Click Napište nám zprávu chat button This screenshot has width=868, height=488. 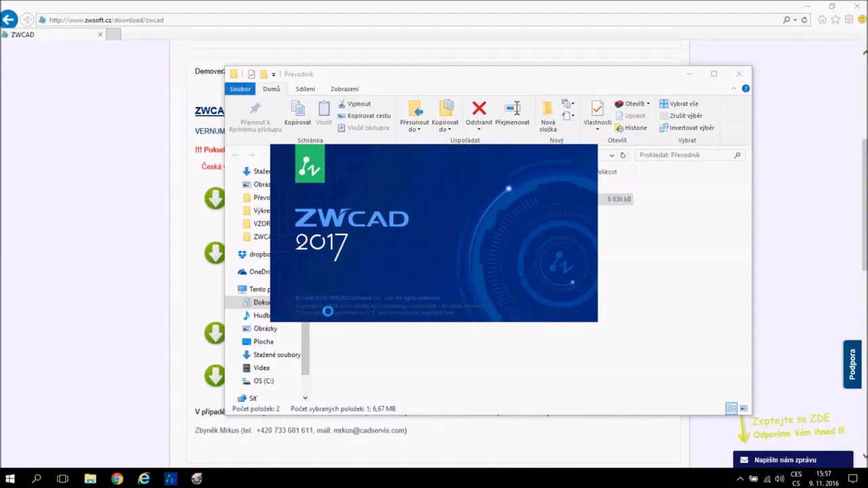(793, 460)
